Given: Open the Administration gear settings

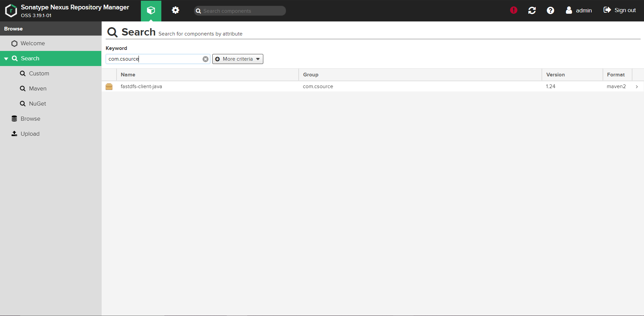Looking at the screenshot, I should click(175, 10).
